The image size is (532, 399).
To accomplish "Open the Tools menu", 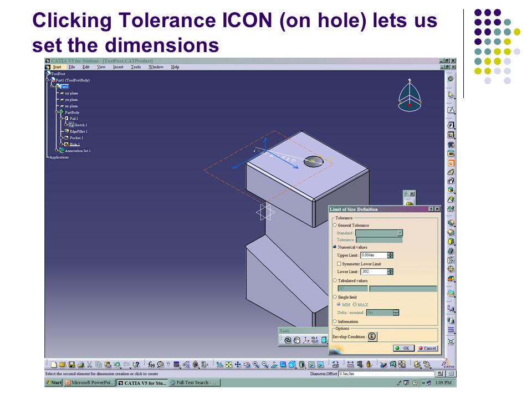I will 136,67.
